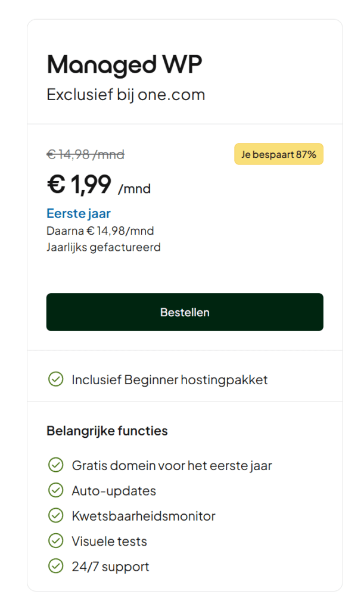Select the Kwetsbaarheidsmonitor feature text
Viewport: 364px width, 610px height.
click(x=143, y=516)
